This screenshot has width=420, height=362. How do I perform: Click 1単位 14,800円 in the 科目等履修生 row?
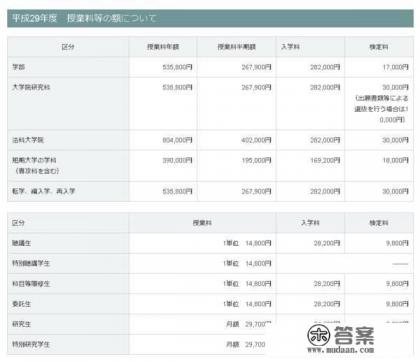(247, 284)
